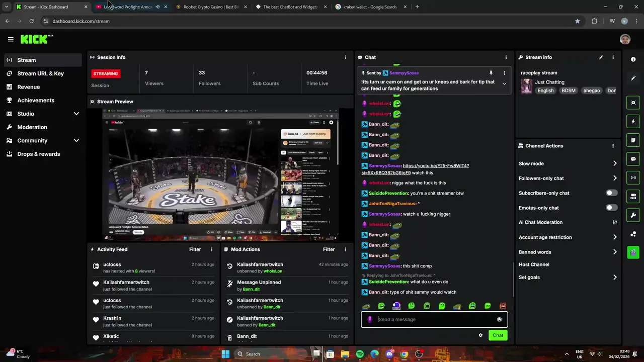
Task: Expand Set goals option
Action: pos(615,277)
